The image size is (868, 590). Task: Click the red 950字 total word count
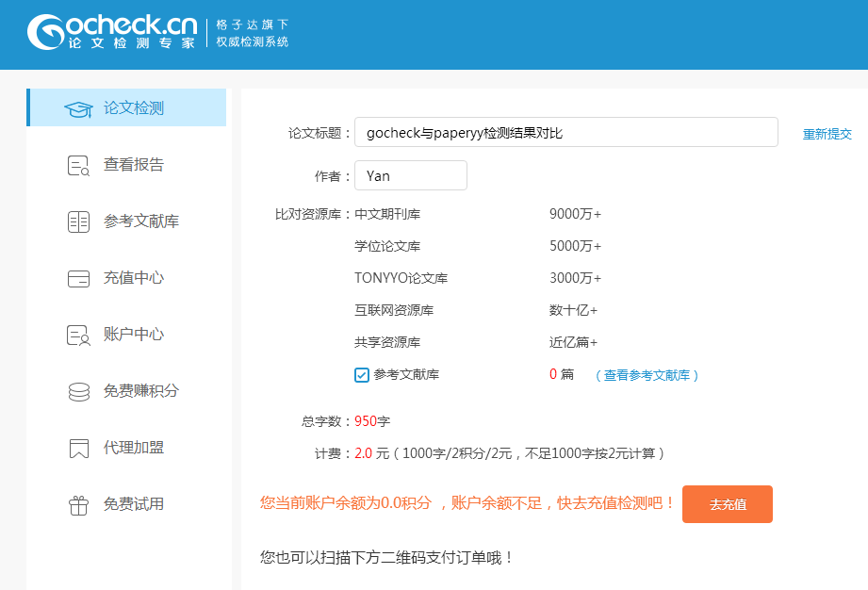372,421
